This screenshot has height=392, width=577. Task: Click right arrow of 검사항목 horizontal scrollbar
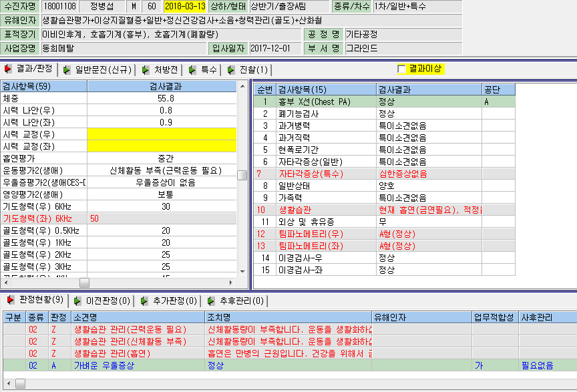pyautogui.click(x=230, y=282)
